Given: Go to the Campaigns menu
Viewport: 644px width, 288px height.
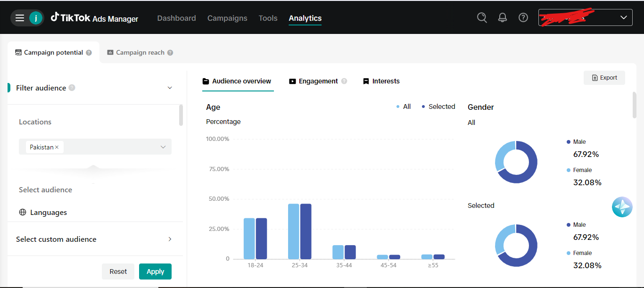Looking at the screenshot, I should click(227, 18).
